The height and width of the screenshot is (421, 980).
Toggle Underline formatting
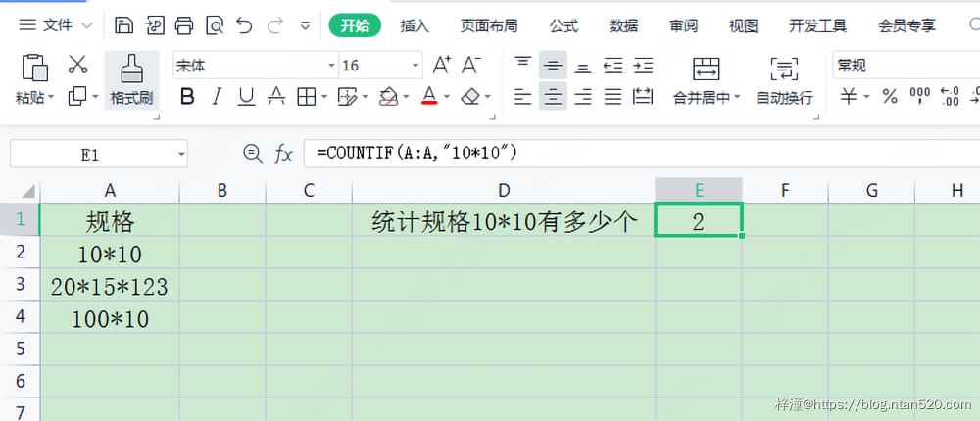(246, 97)
